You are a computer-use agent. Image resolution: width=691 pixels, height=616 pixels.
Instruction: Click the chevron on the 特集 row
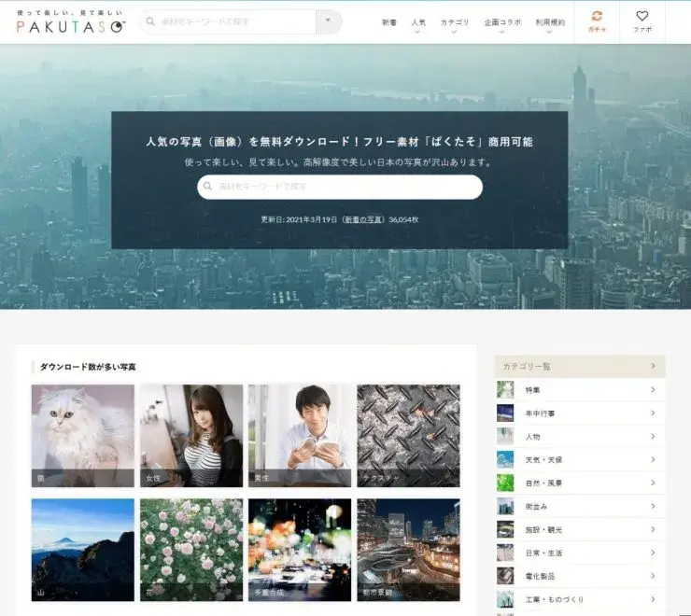click(x=653, y=390)
